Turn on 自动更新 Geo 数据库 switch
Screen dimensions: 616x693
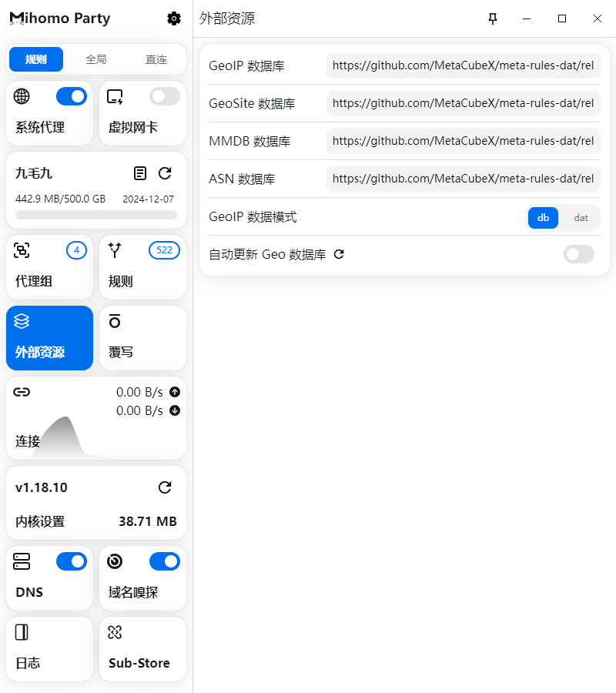tap(579, 254)
